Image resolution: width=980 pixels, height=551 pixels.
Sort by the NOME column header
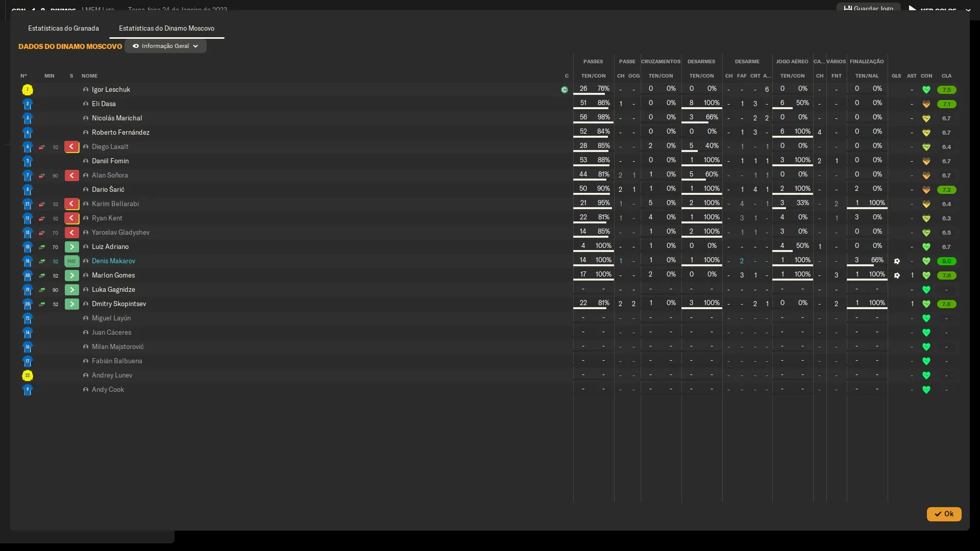[89, 76]
